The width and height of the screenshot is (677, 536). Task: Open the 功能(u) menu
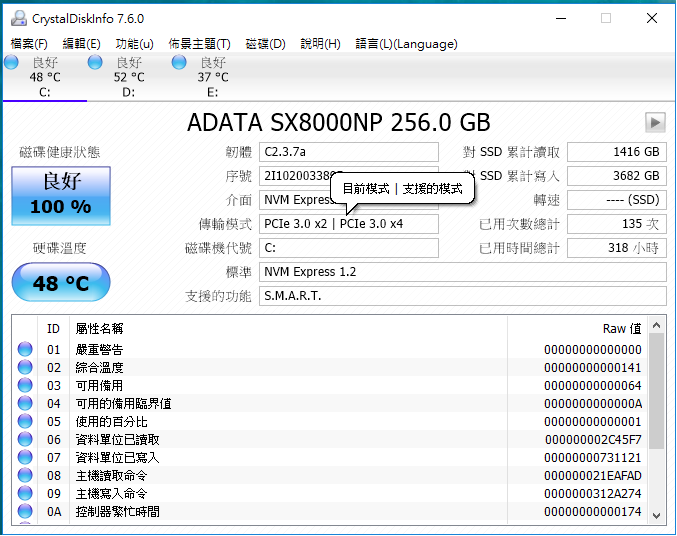point(134,44)
